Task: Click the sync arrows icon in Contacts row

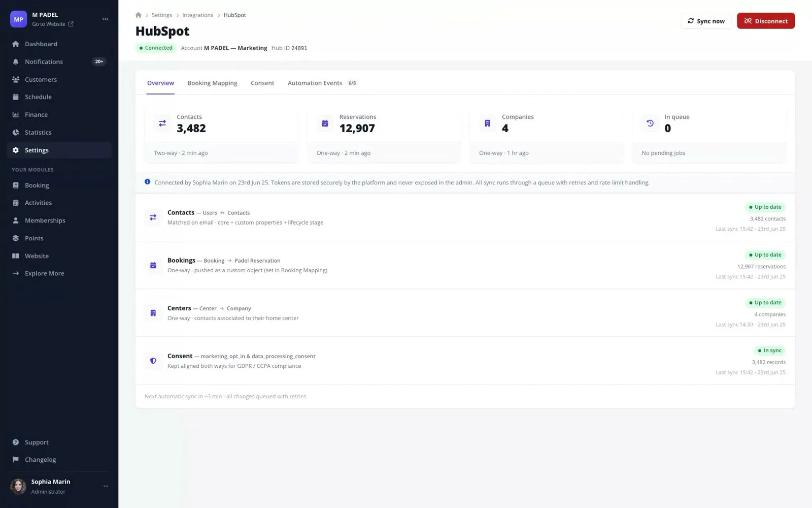Action: click(153, 217)
